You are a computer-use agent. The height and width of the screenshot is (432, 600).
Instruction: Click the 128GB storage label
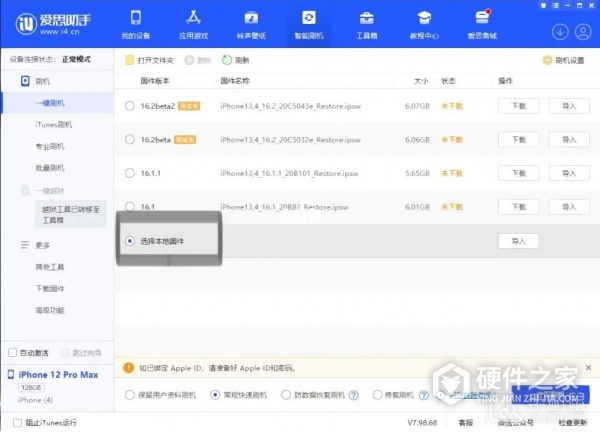pos(31,387)
